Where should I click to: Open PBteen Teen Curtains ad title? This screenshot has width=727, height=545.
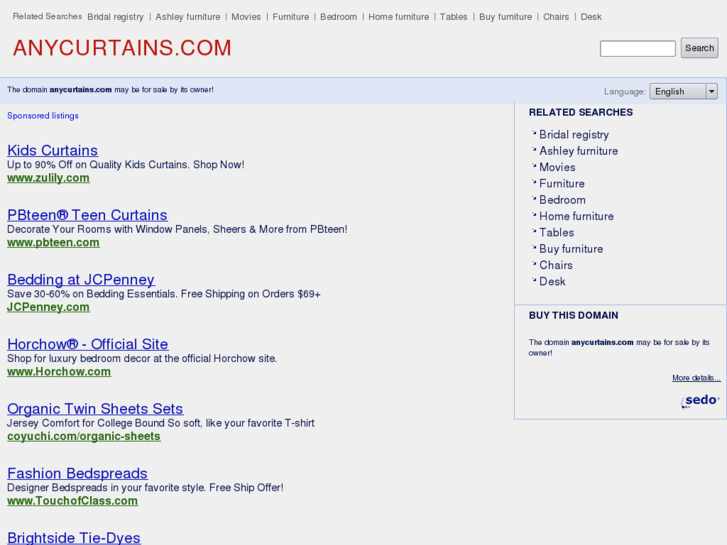click(x=87, y=215)
